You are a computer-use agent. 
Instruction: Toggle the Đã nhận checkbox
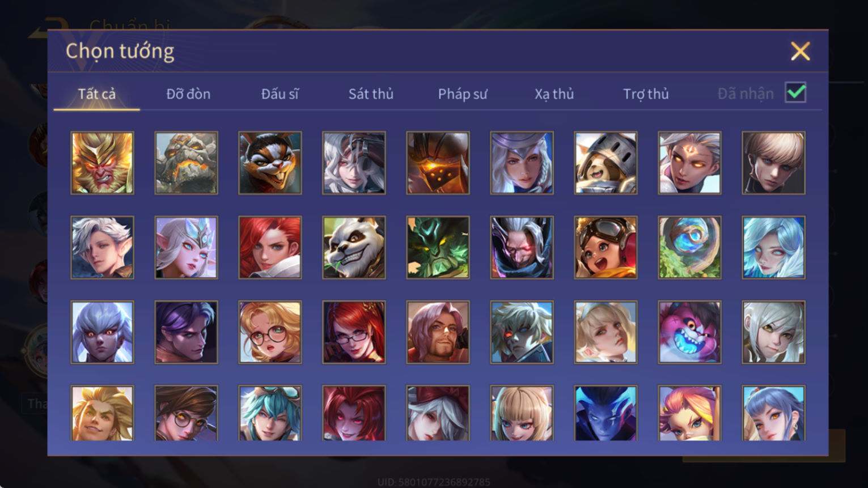(x=795, y=92)
